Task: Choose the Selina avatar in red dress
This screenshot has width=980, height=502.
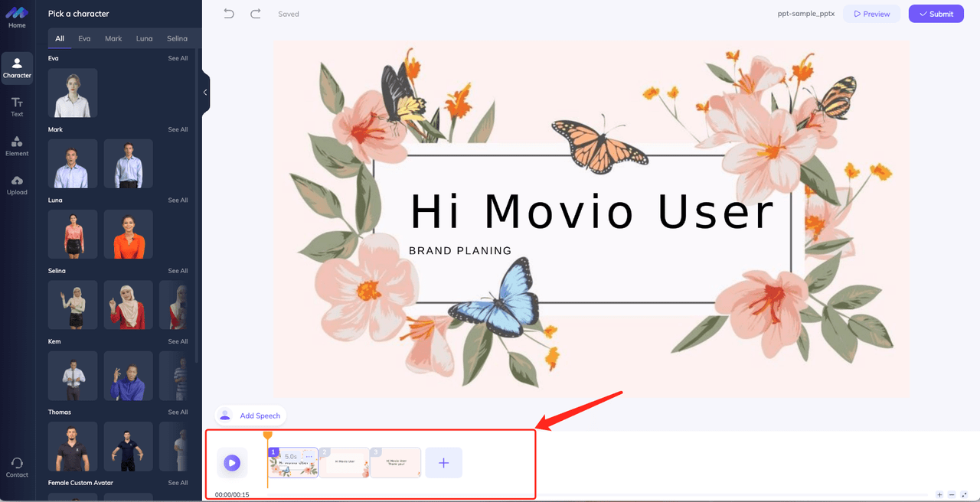Action: click(129, 305)
